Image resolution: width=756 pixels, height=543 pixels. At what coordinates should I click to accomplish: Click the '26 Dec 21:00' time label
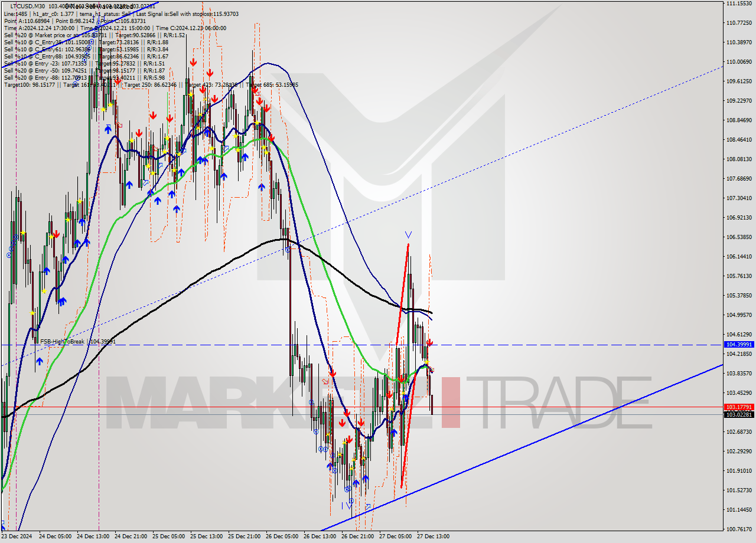tap(358, 537)
